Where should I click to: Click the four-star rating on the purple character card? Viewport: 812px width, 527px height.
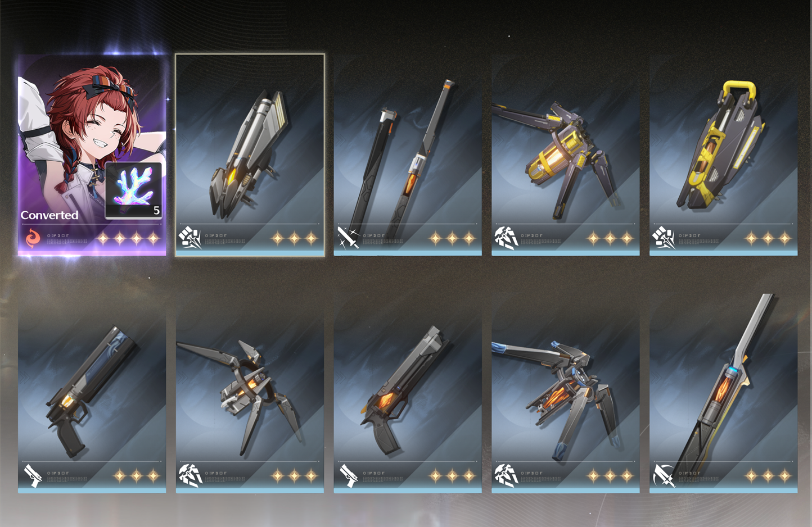[x=128, y=239]
